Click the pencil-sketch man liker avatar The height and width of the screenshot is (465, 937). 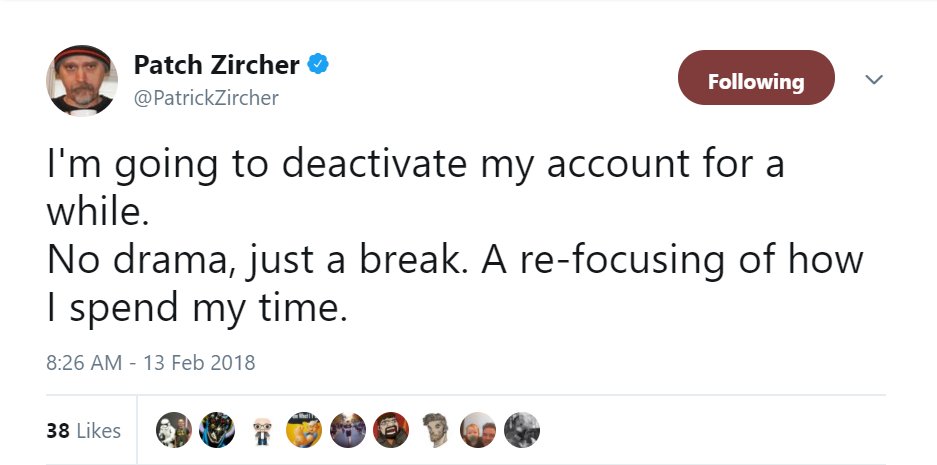pyautogui.click(x=434, y=430)
